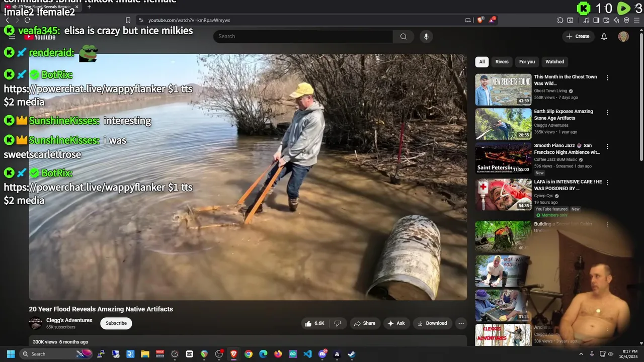This screenshot has height=362, width=644.
Task: Start voice search with microphone icon
Action: pos(426,36)
